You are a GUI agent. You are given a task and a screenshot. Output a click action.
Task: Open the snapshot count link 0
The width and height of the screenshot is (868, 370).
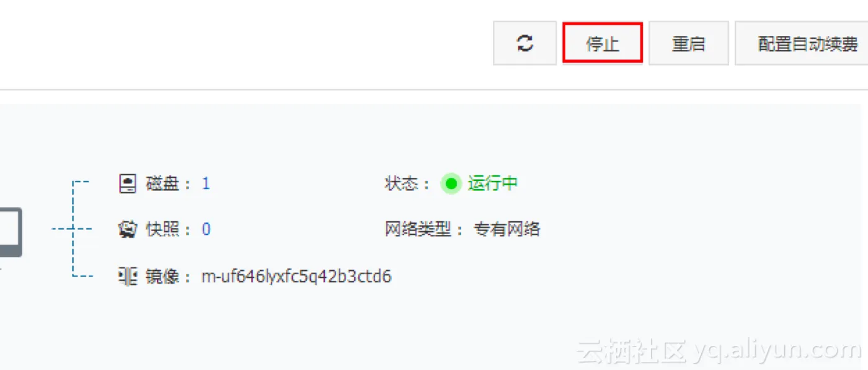206,230
